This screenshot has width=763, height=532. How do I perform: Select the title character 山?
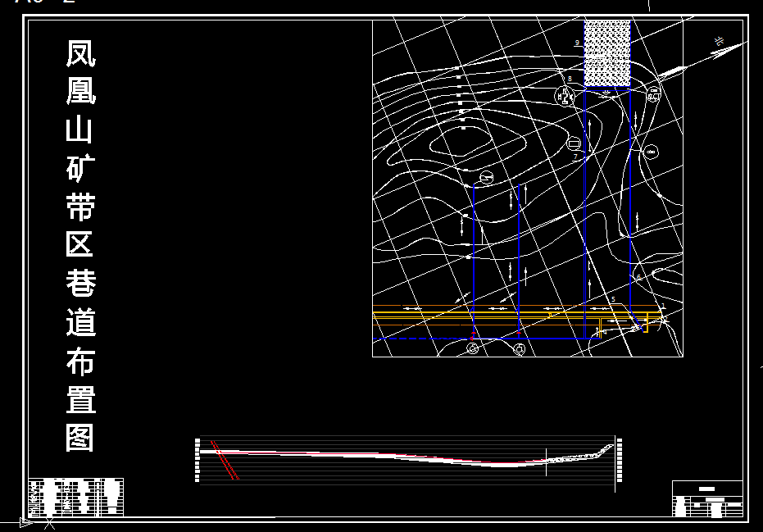click(79, 130)
